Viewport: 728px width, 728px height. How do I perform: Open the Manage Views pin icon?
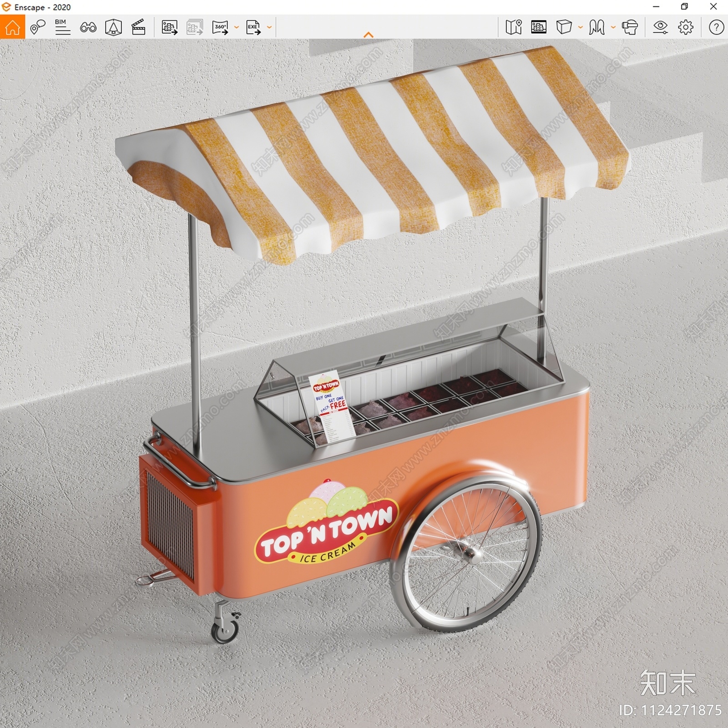[x=38, y=27]
